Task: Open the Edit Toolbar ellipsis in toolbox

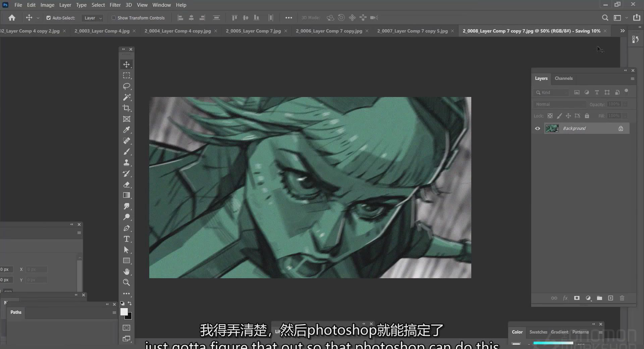Action: coord(126,294)
